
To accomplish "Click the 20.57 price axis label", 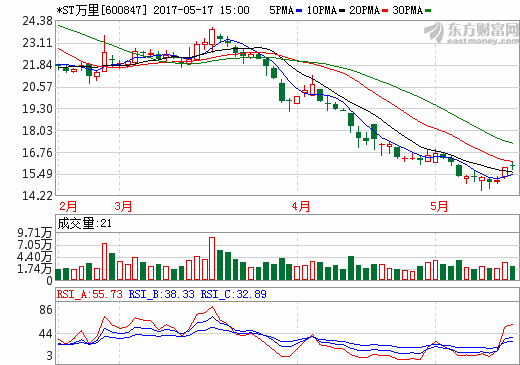I will pos(38,87).
